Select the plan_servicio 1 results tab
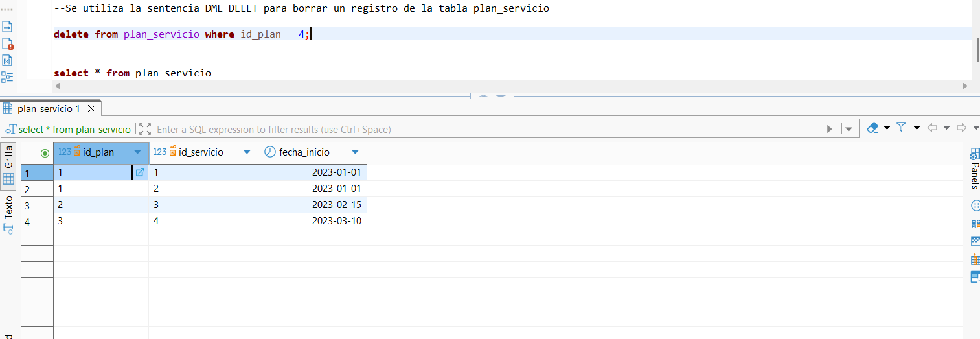980x339 pixels. [48, 109]
